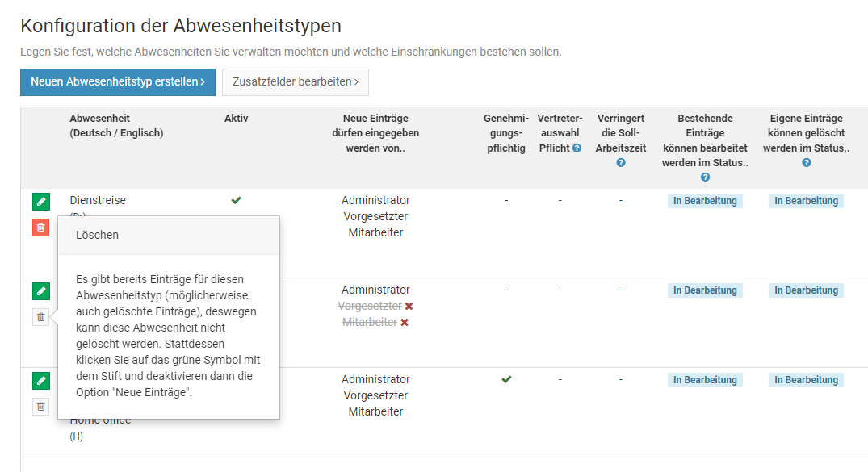This screenshot has width=868, height=472.
Task: Click the Genehmigungspflichtig checkmark in Home office row
Action: click(506, 379)
